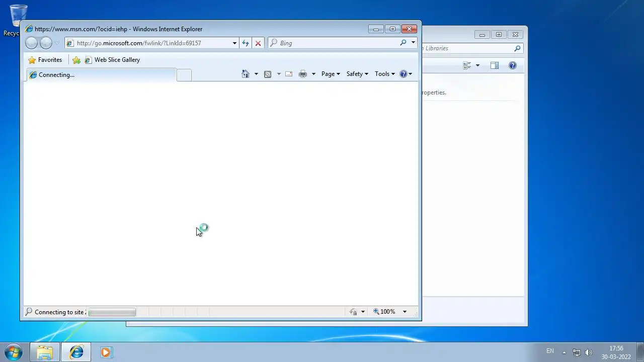This screenshot has height=362, width=644.
Task: Click the Explorer window Help icon
Action: [512, 65]
